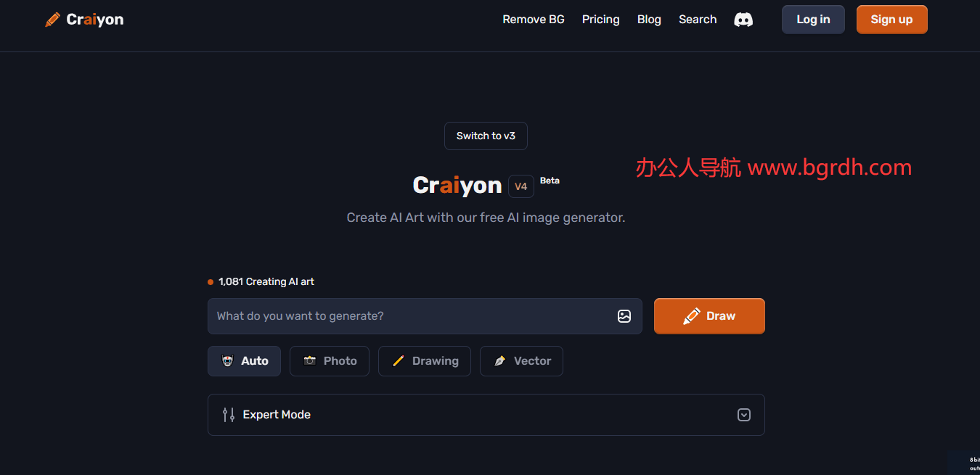Select the Drawing style pencil icon

pyautogui.click(x=398, y=360)
